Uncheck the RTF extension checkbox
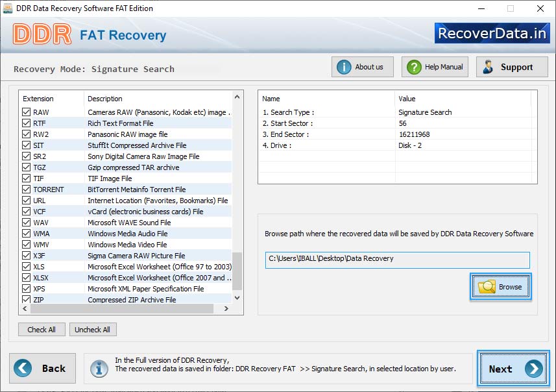 (x=26, y=123)
